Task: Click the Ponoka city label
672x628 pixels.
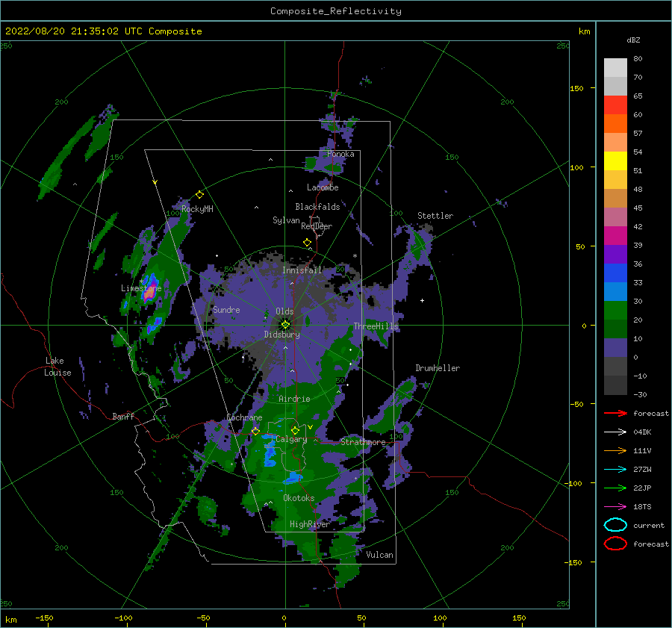Action: [340, 154]
